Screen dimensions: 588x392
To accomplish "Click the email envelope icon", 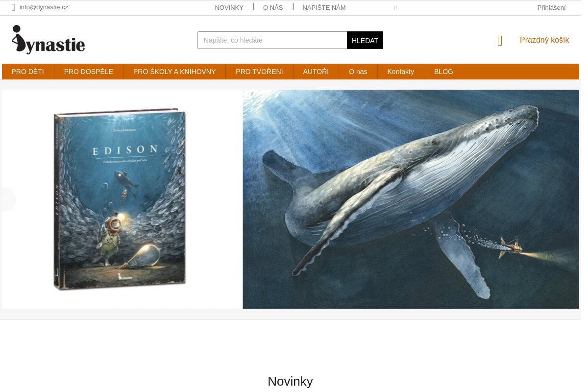I will click(13, 7).
